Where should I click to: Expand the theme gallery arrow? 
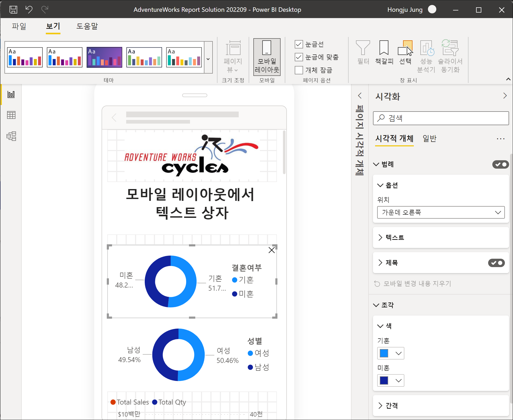208,59
